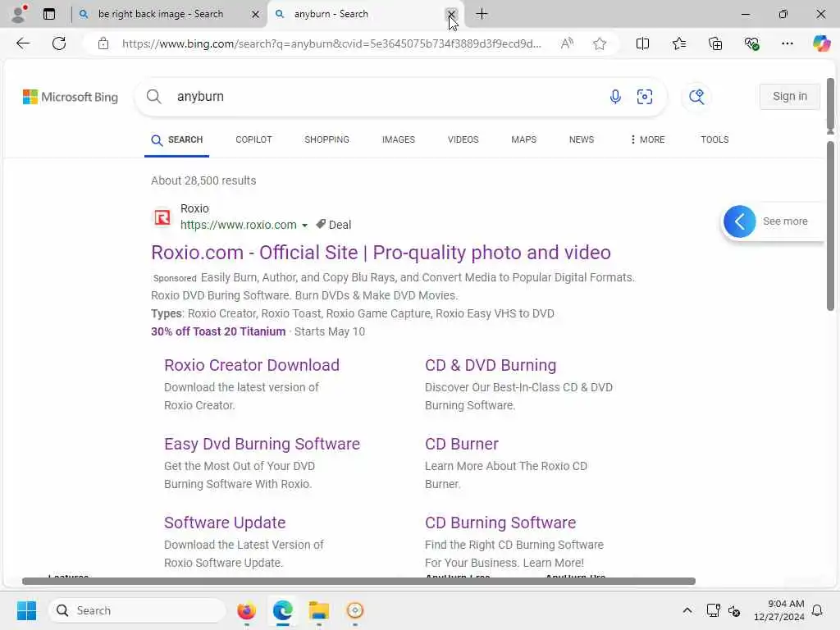Switch to the NEWS tab
840x630 pixels.
582,139
